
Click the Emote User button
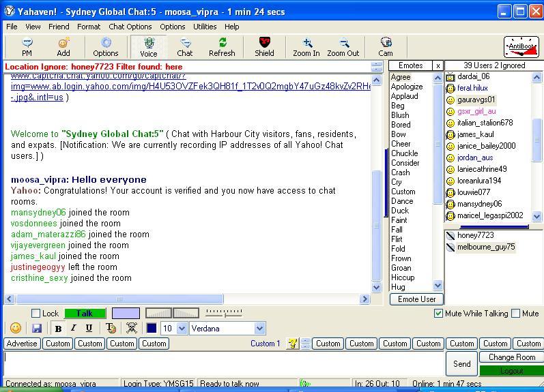tap(416, 299)
